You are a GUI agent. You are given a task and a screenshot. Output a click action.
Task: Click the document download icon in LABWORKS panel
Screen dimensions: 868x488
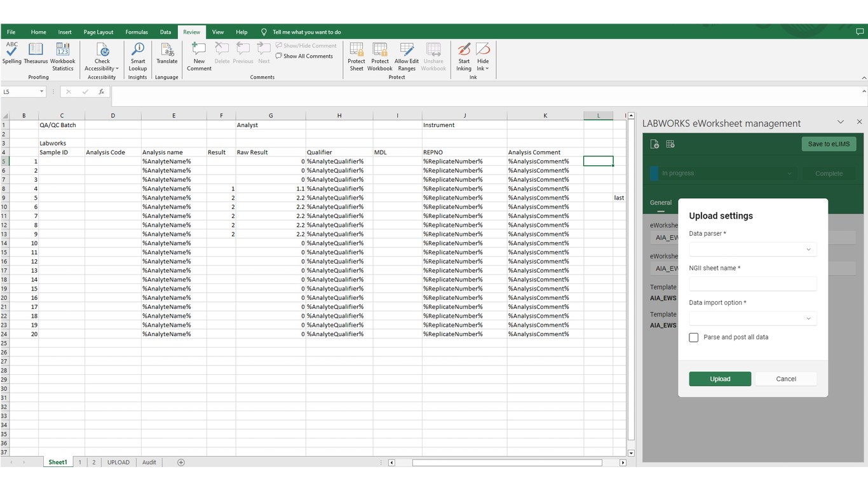[654, 144]
